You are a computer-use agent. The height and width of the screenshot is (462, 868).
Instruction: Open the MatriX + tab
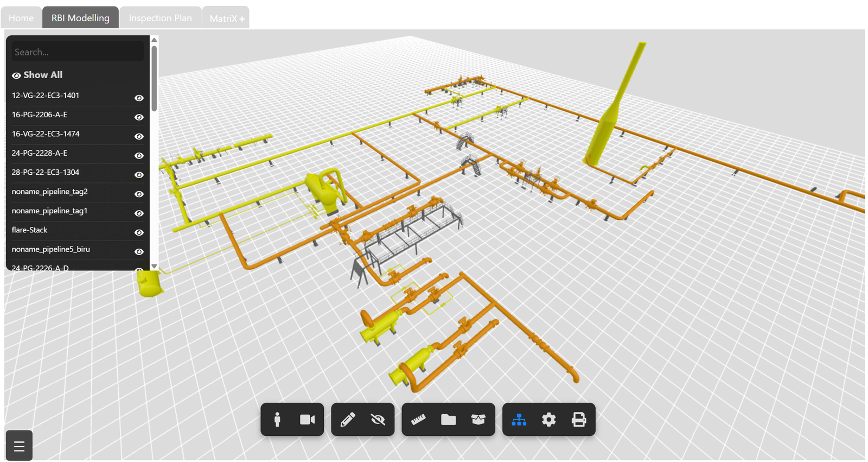[226, 18]
